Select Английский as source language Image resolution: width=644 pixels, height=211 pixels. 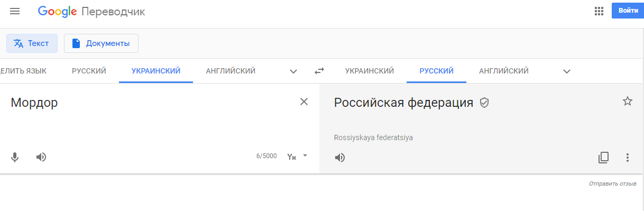coord(231,71)
